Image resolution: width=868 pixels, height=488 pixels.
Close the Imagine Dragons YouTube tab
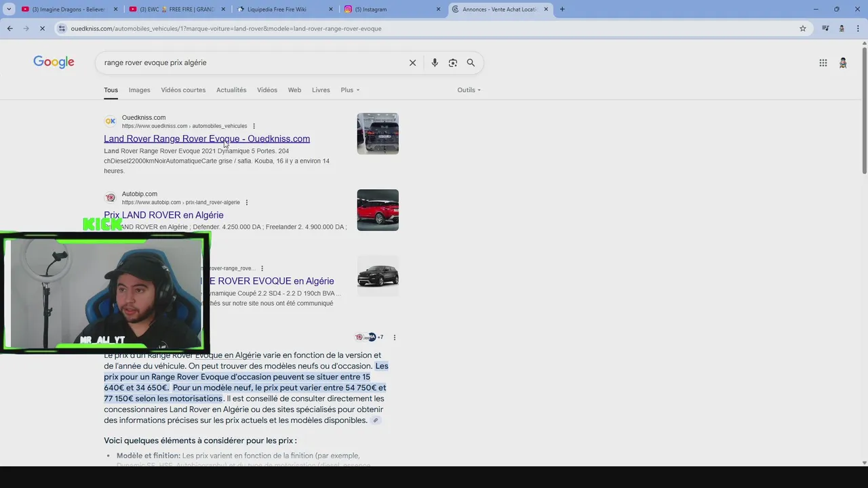(115, 9)
